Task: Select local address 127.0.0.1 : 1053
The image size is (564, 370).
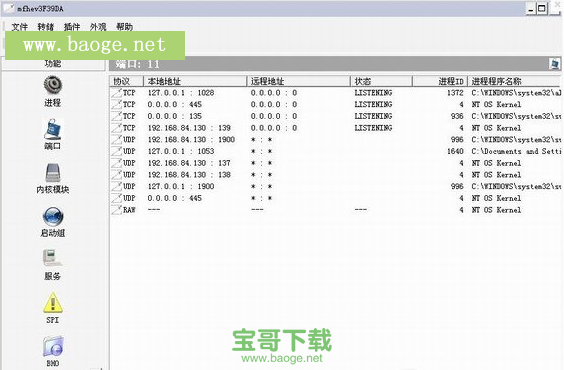Action: 181,151
